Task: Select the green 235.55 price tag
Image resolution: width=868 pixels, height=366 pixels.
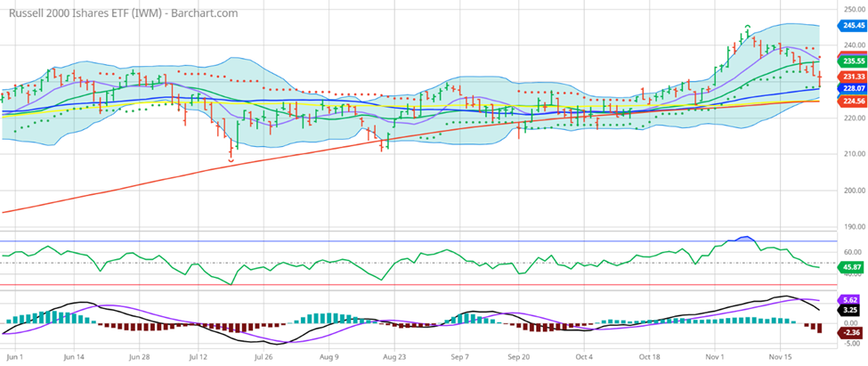Action: click(x=853, y=61)
